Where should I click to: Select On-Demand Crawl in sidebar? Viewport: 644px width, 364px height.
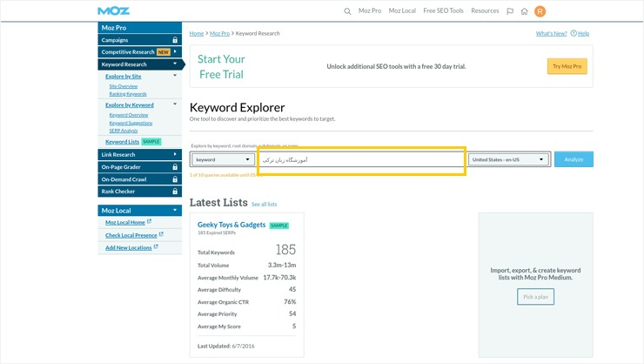point(139,179)
